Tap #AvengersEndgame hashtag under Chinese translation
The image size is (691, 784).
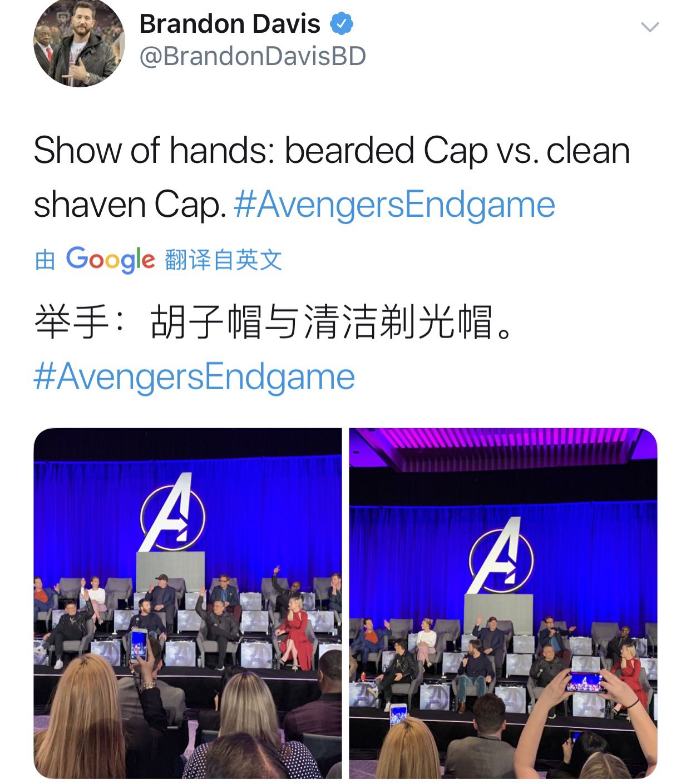[194, 376]
